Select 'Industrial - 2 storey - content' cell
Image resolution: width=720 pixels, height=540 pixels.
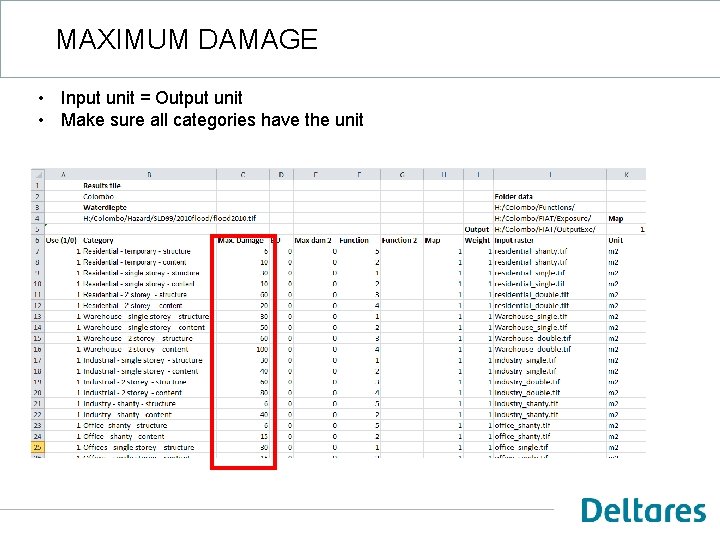(133, 393)
